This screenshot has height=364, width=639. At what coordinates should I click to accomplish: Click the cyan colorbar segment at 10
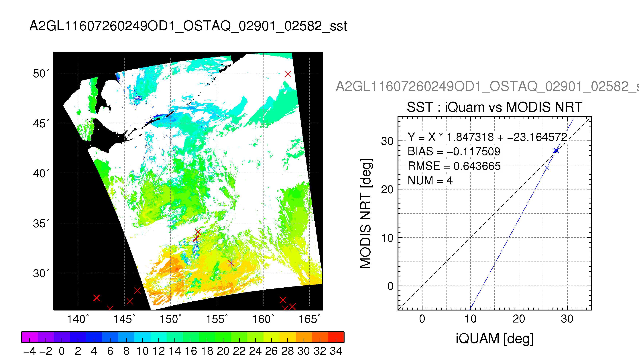142,337
